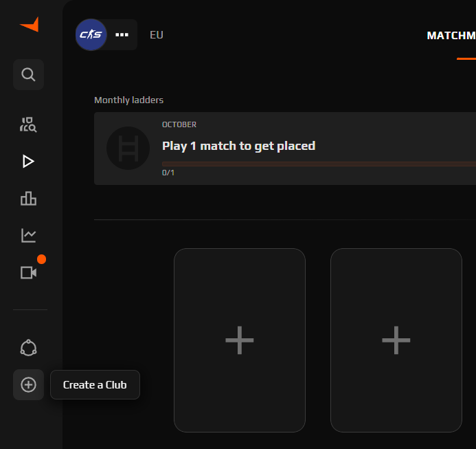Add player in second empty party slot
476x449 pixels.
(x=396, y=340)
